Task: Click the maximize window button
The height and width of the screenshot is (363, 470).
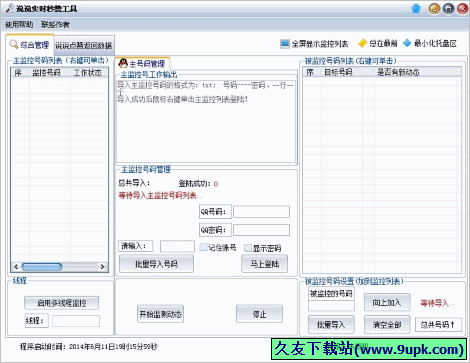Action: coord(448,9)
